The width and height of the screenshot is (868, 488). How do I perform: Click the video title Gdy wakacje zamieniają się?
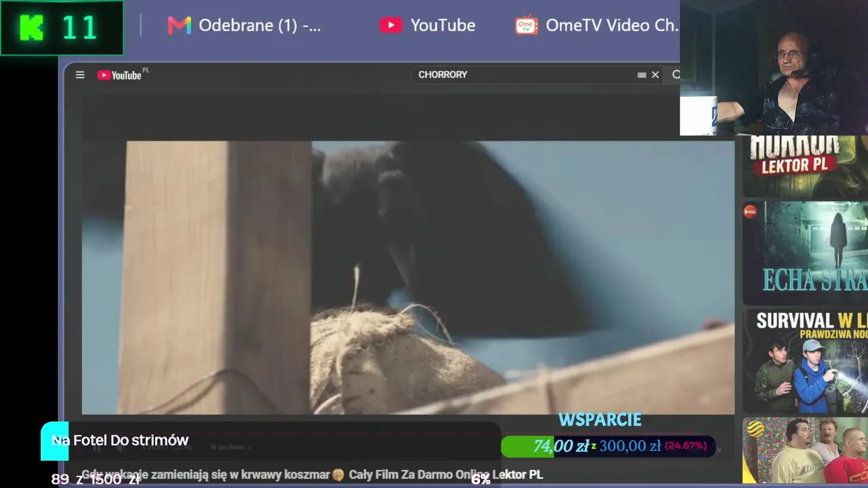point(312,474)
